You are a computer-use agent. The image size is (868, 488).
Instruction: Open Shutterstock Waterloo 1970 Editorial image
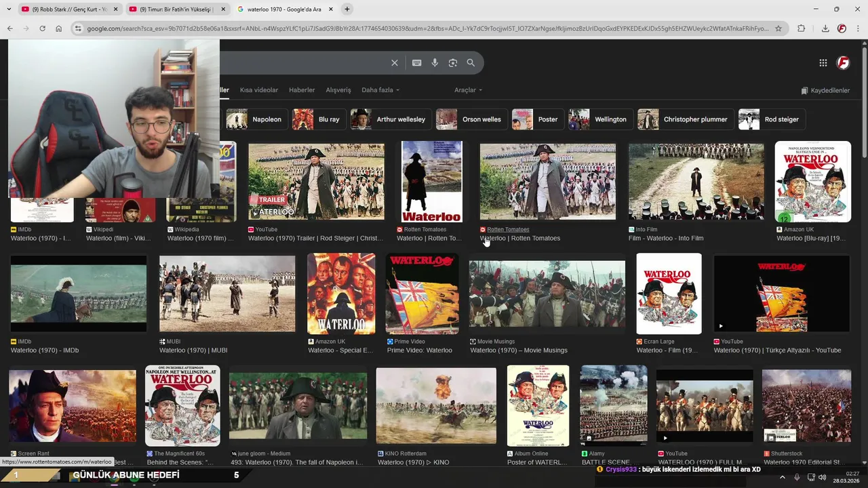(x=806, y=405)
